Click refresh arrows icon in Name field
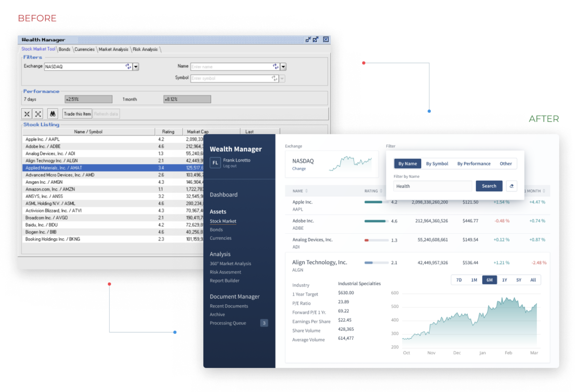The height and width of the screenshot is (392, 575). [x=275, y=66]
